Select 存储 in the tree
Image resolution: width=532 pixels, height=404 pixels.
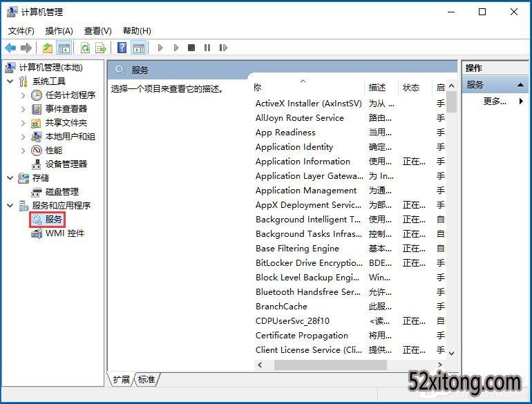tap(41, 178)
